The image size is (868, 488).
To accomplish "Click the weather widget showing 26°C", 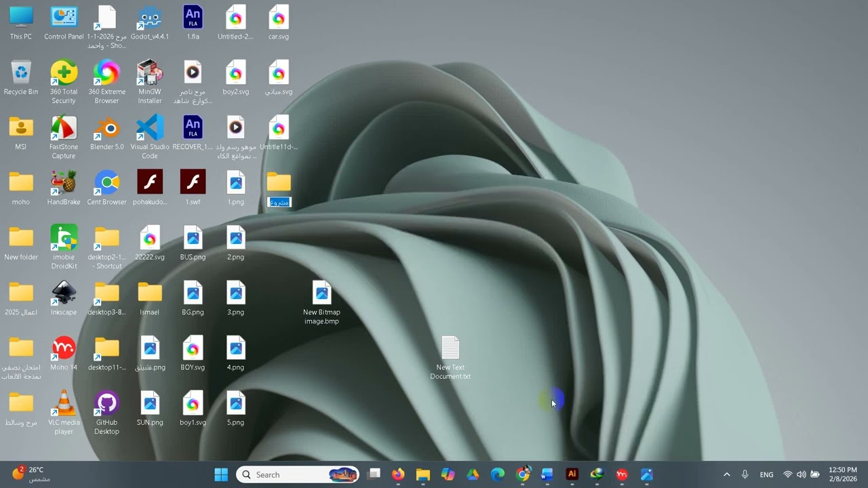I will pos(31,474).
